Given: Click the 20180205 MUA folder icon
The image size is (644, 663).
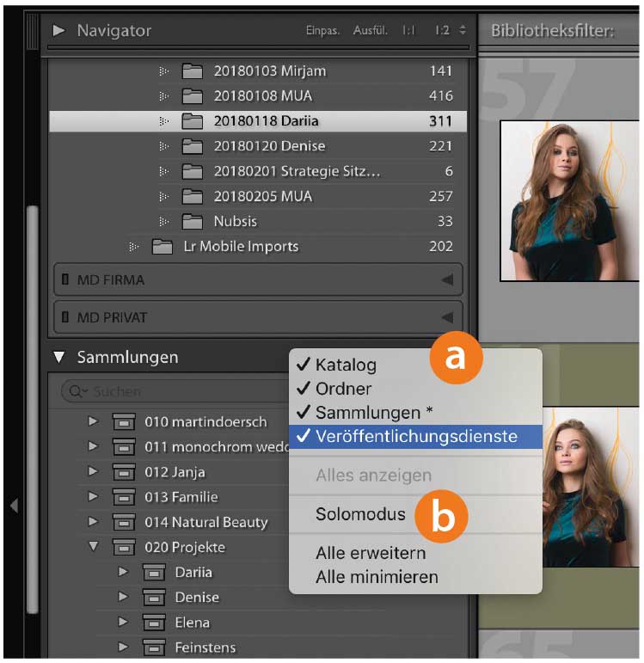Looking at the screenshot, I should (x=193, y=196).
